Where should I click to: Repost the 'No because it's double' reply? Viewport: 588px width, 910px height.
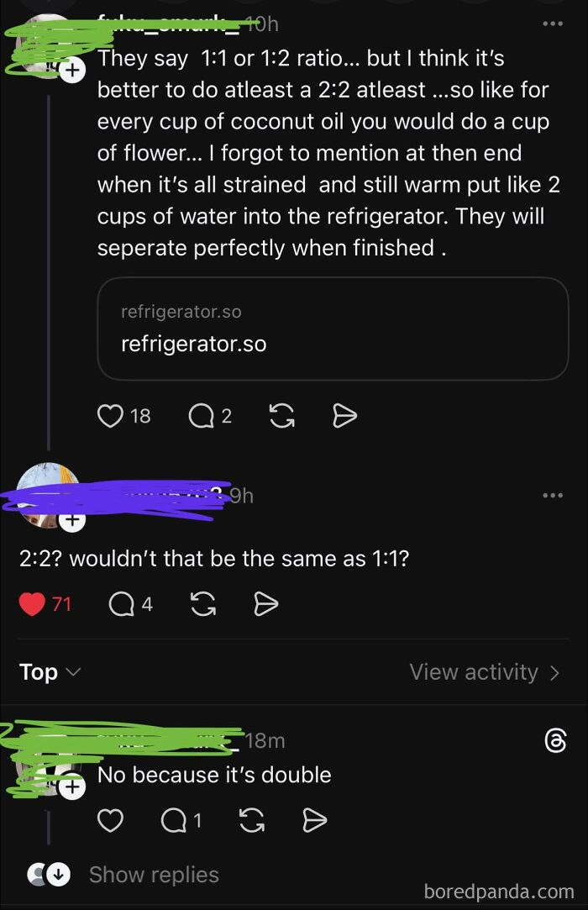pyautogui.click(x=252, y=820)
